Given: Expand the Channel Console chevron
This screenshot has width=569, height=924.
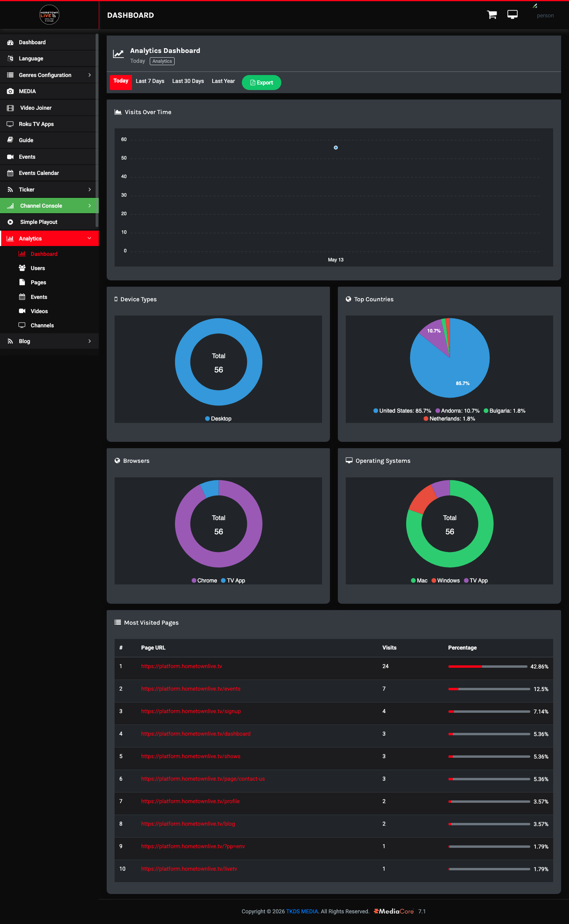Looking at the screenshot, I should click(90, 206).
